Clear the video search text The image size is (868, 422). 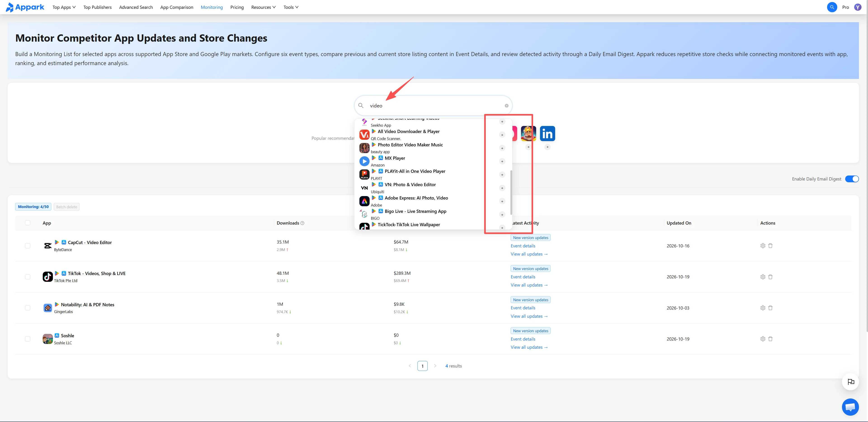click(506, 106)
